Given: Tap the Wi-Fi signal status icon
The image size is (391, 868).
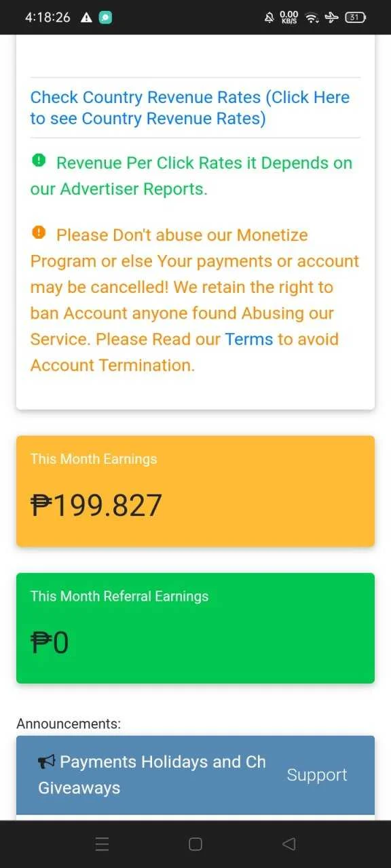Looking at the screenshot, I should pyautogui.click(x=312, y=18).
